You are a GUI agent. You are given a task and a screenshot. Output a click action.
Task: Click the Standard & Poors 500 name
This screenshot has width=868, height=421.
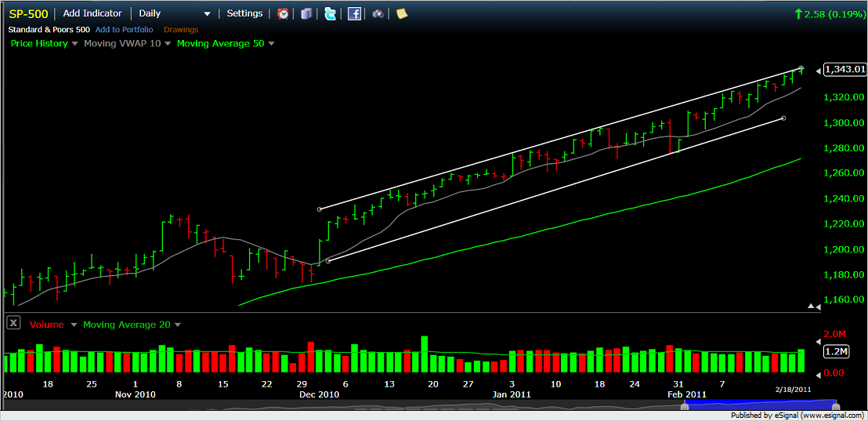pos(49,29)
